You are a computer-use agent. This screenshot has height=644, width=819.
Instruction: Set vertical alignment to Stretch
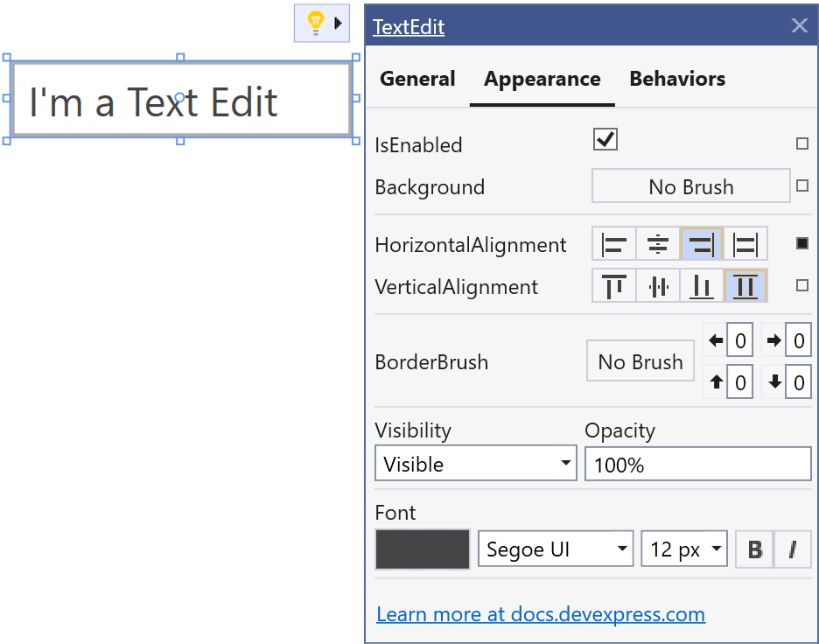pyautogui.click(x=745, y=286)
